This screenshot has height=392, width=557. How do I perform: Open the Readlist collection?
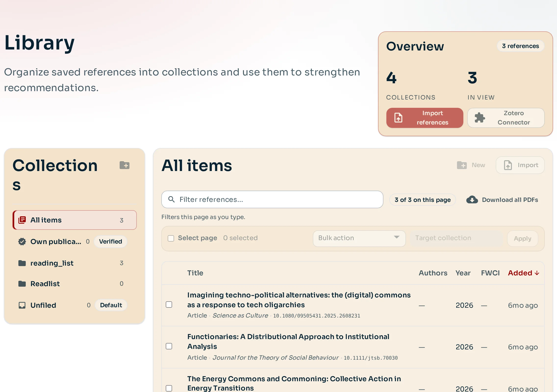click(75, 284)
